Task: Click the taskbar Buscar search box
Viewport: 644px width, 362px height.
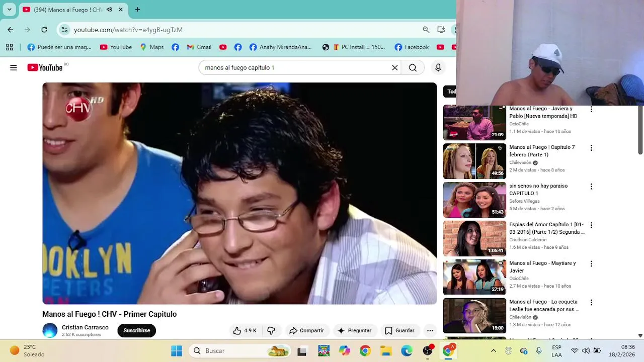Action: point(240,351)
